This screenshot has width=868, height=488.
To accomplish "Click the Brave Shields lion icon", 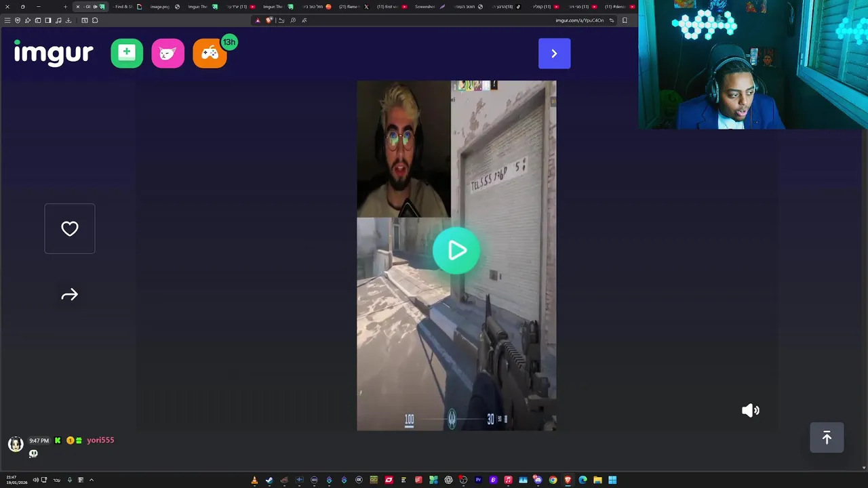I will pyautogui.click(x=269, y=20).
